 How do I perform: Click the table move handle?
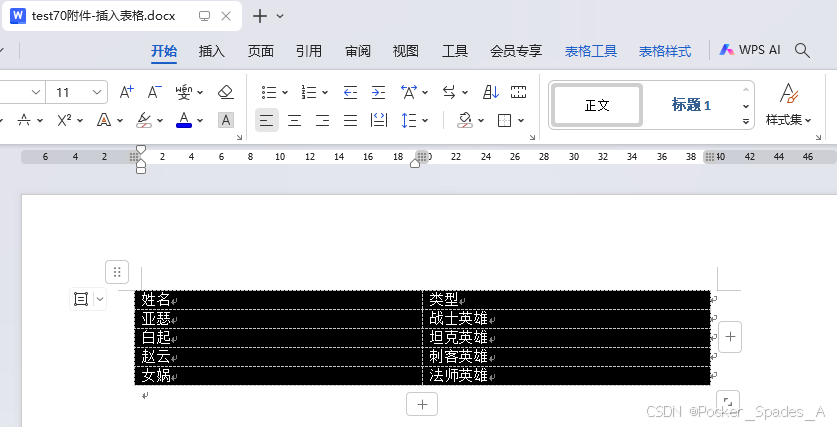pos(117,272)
